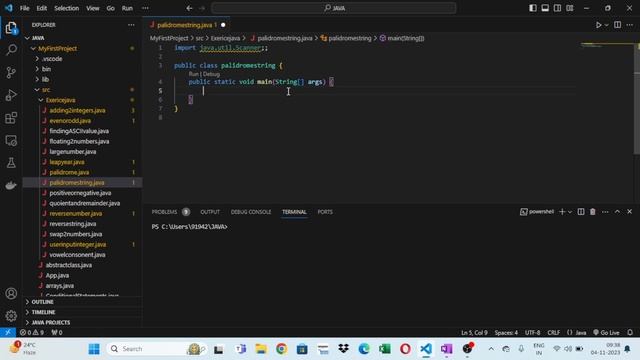The image size is (640, 360).
Task: Open vowelconsonent.java file
Action: [77, 255]
